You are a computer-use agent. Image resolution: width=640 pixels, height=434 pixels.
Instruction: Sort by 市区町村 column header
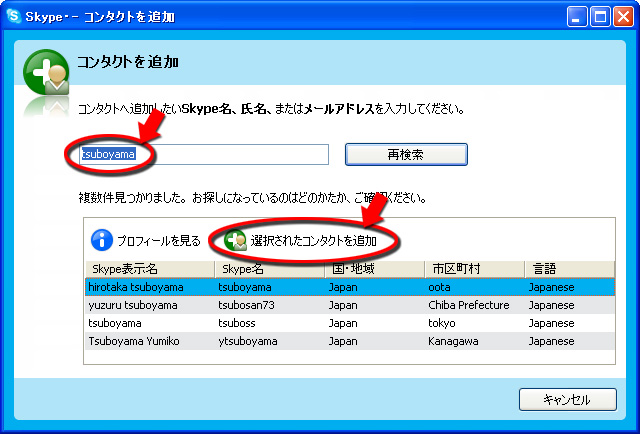tap(475, 269)
